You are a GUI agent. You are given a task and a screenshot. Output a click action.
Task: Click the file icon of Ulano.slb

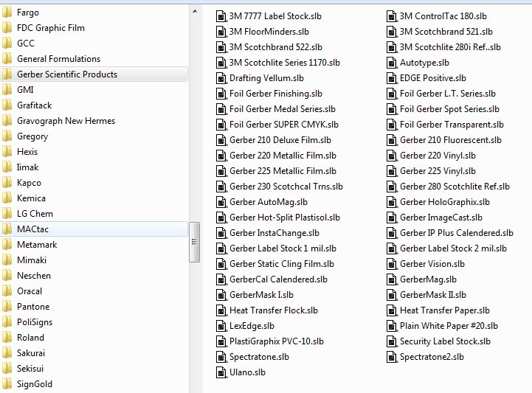[x=221, y=372]
